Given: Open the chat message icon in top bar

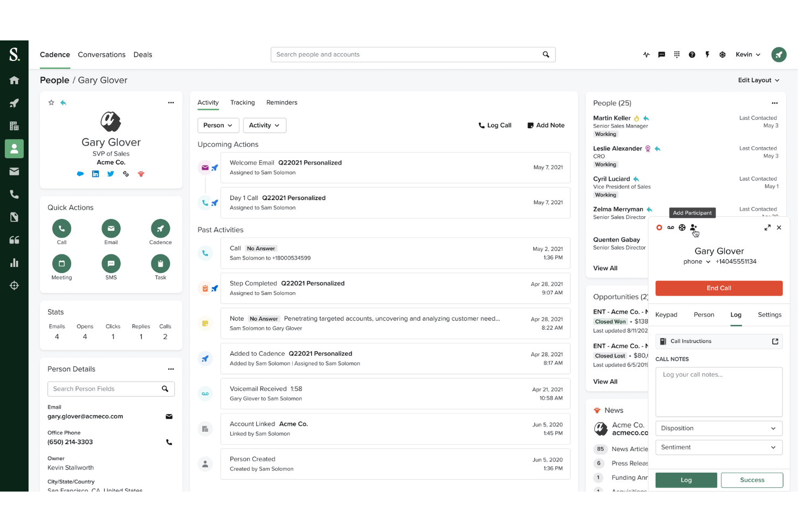Looking at the screenshot, I should pyautogui.click(x=662, y=54).
